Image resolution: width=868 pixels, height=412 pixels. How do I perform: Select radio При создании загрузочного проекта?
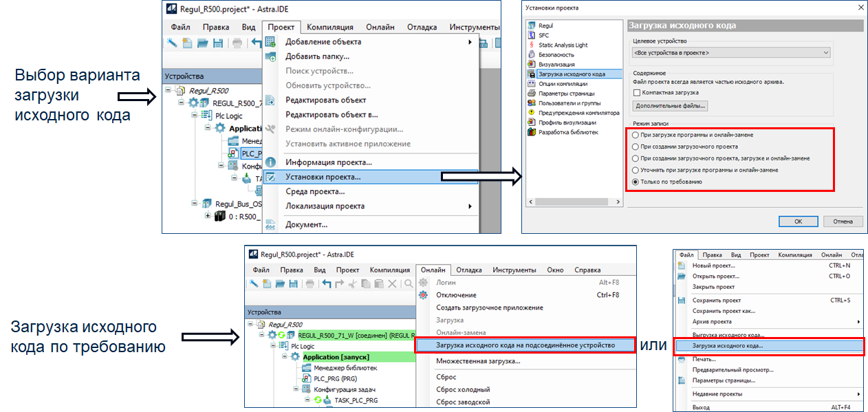coord(636,147)
